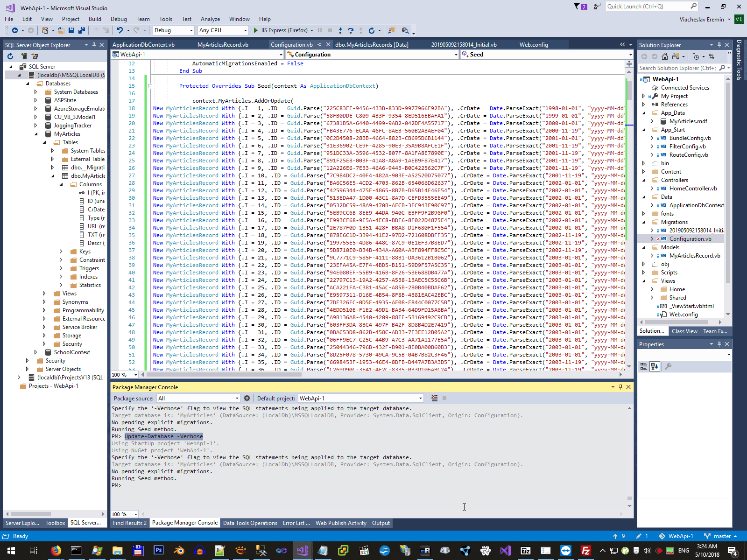Clear the Package Manager Console
This screenshot has height=560, width=747.
(x=435, y=398)
